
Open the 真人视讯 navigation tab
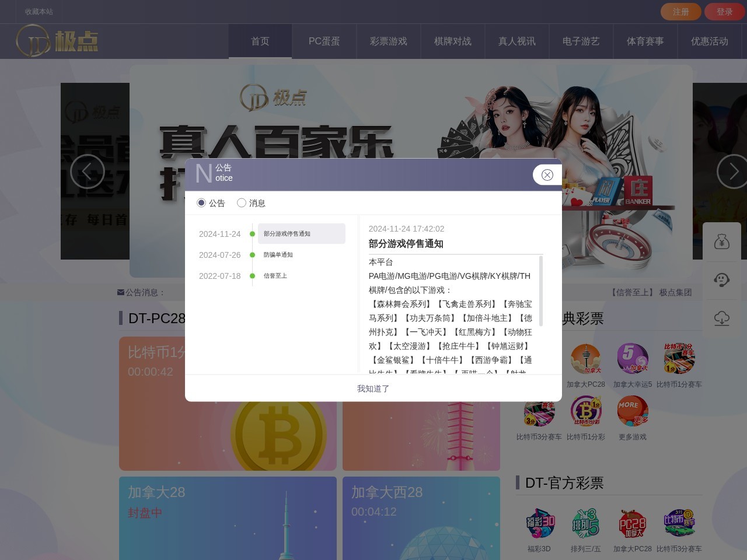(517, 41)
